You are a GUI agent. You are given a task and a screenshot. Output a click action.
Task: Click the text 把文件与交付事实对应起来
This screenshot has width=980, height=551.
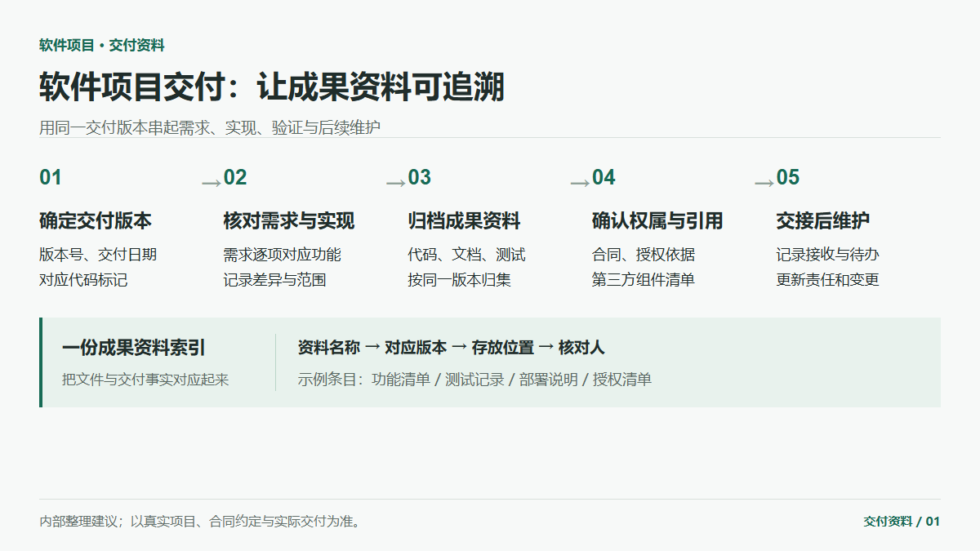(146, 380)
